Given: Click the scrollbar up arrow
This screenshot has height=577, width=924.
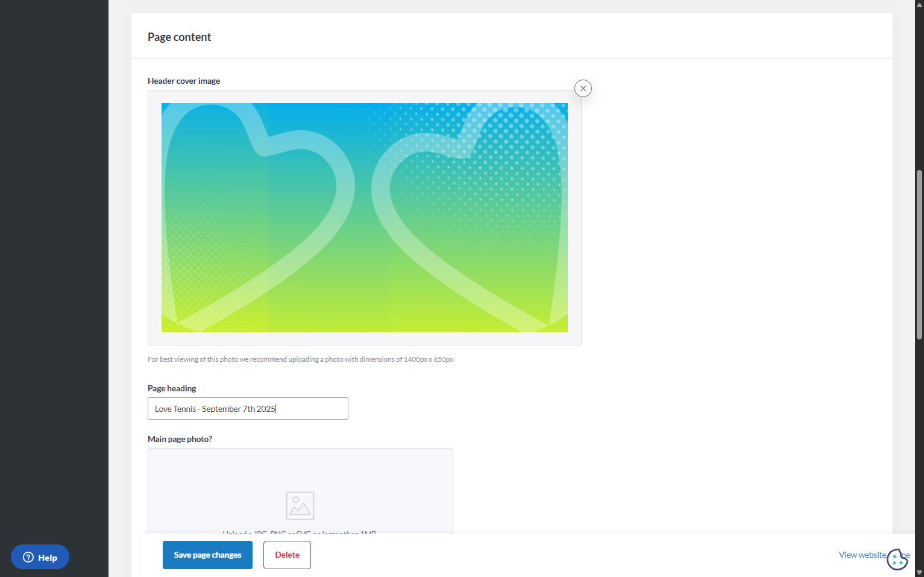Looking at the screenshot, I should 919,4.
